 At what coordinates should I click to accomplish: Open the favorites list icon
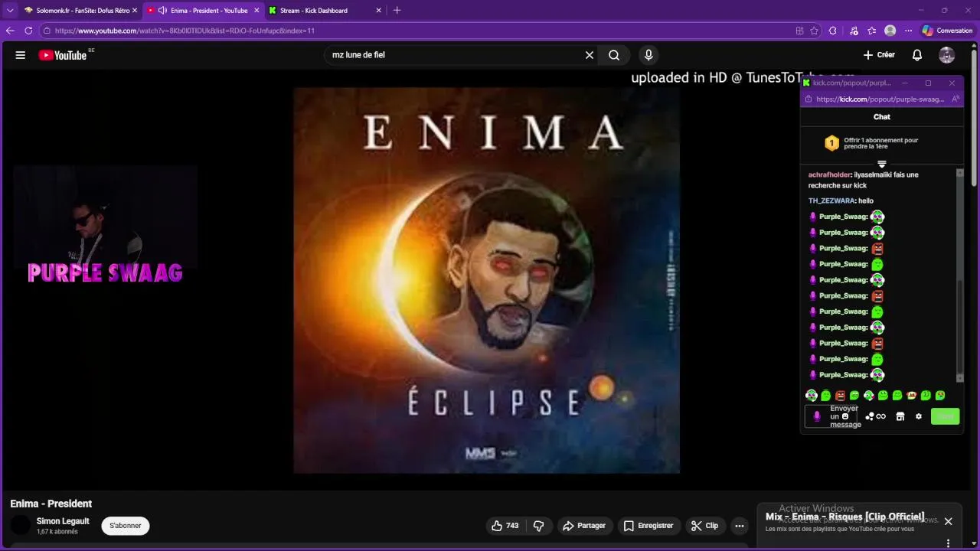click(x=872, y=31)
